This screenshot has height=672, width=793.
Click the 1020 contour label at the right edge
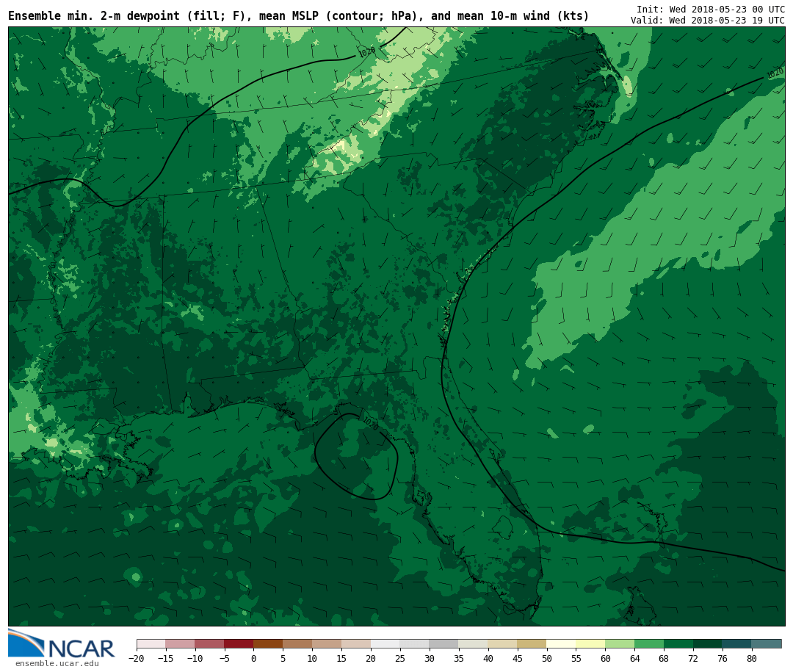click(775, 73)
